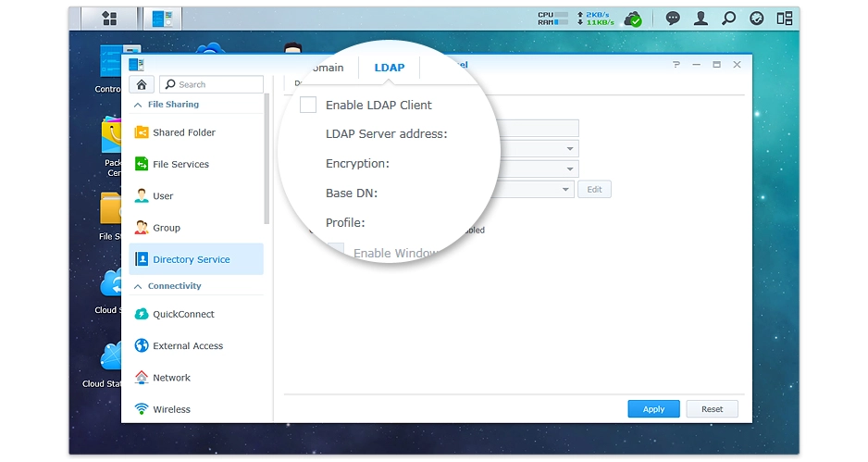Open notifications speech bubble icon

pyautogui.click(x=673, y=19)
